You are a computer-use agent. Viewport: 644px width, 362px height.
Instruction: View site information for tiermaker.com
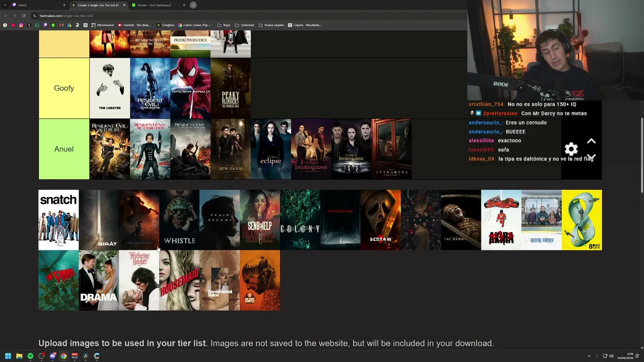35,16
